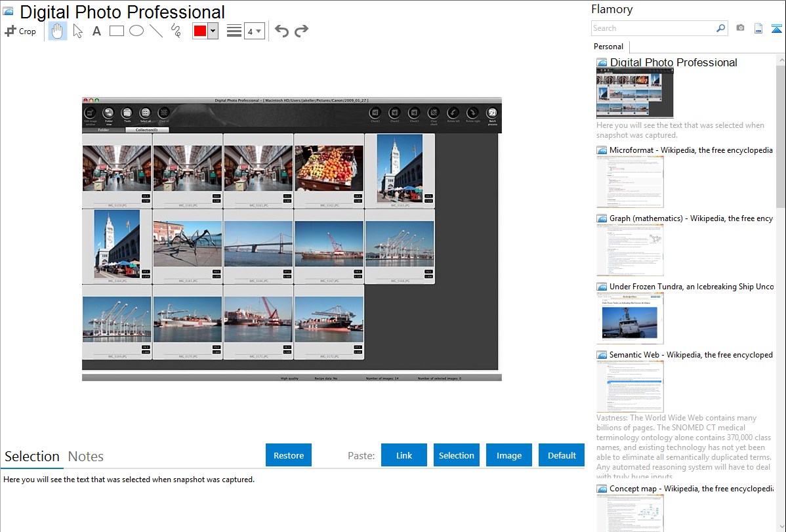Choose the arrow pointer tool

click(x=77, y=31)
